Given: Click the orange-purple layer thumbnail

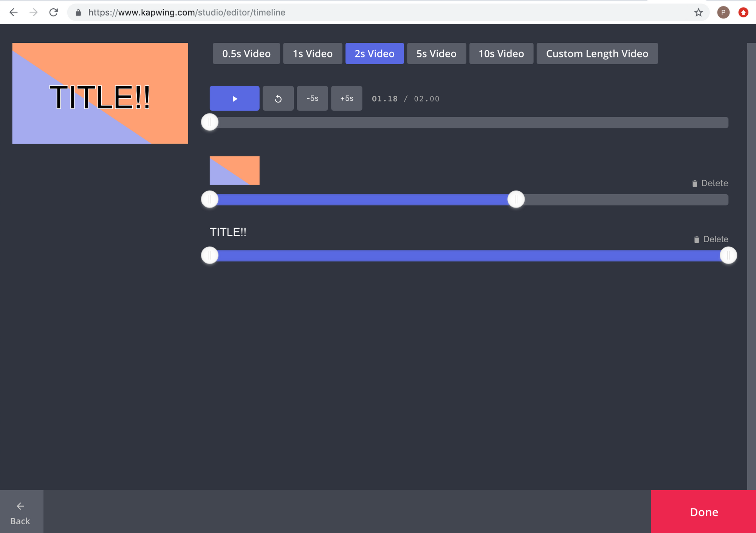Looking at the screenshot, I should point(234,170).
